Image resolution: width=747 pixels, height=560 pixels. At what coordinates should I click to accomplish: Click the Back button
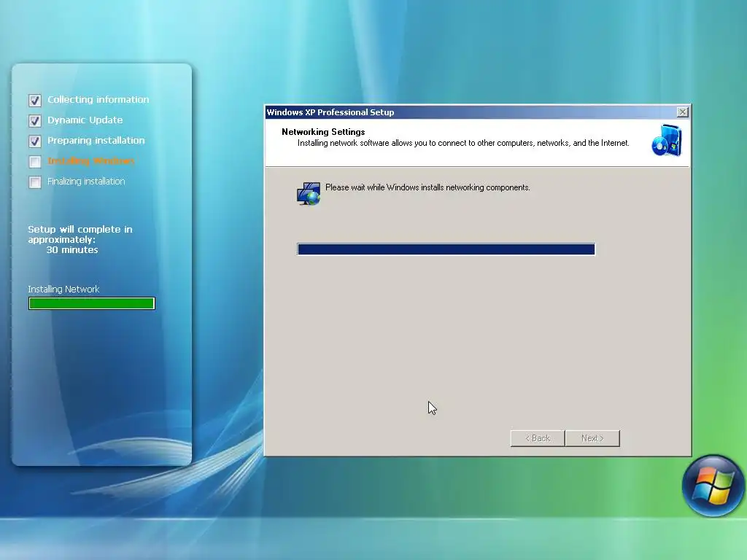pyautogui.click(x=538, y=438)
